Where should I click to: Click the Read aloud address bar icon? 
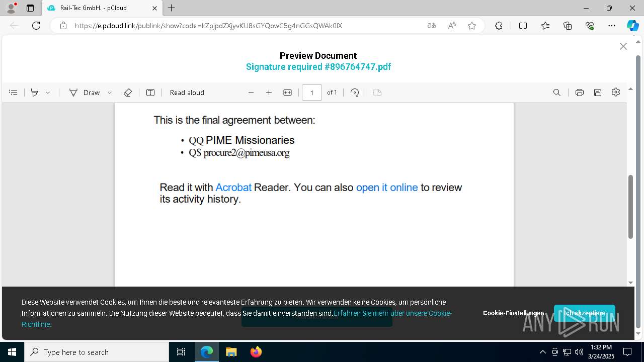click(x=452, y=26)
